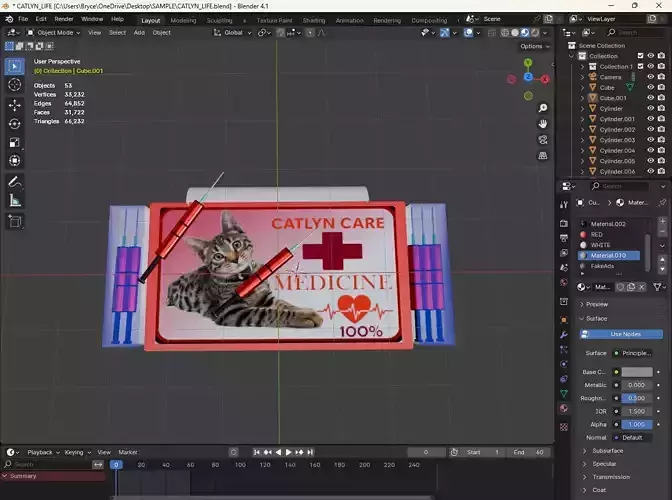Click the Roughness value slider
Image resolution: width=672 pixels, height=500 pixels.
pos(637,398)
